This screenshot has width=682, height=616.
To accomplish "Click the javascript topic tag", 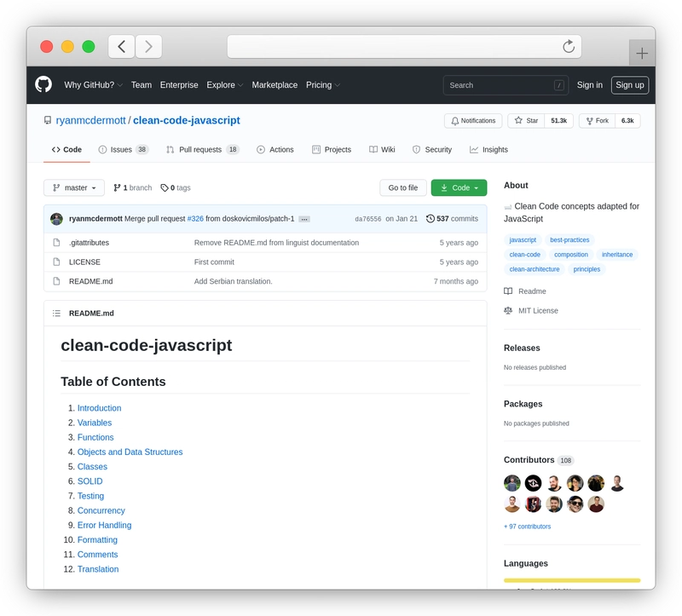I will [x=523, y=240].
